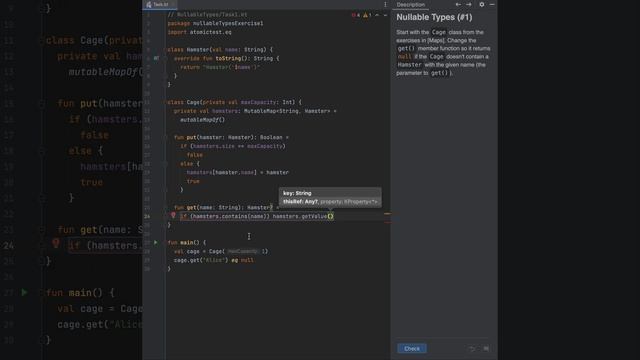Click the comment icon beside Check
Viewport: 640px width, 360px height.
tap(486, 349)
